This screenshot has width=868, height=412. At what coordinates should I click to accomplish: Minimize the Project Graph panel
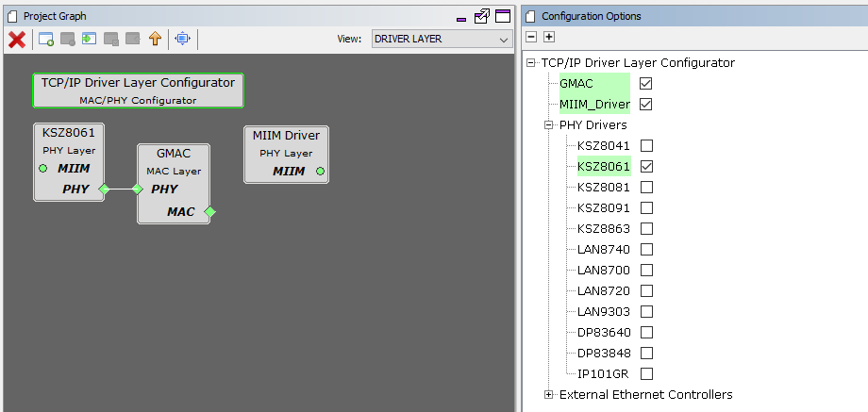click(461, 20)
